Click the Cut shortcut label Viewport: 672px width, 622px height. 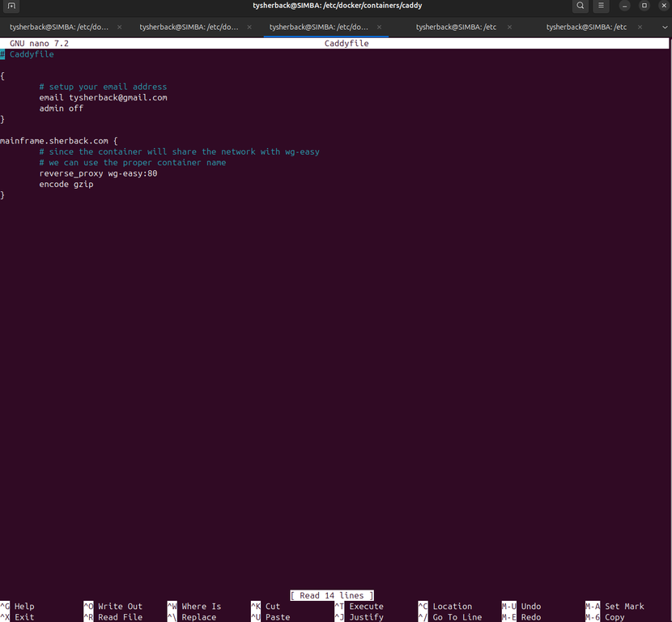(273, 606)
